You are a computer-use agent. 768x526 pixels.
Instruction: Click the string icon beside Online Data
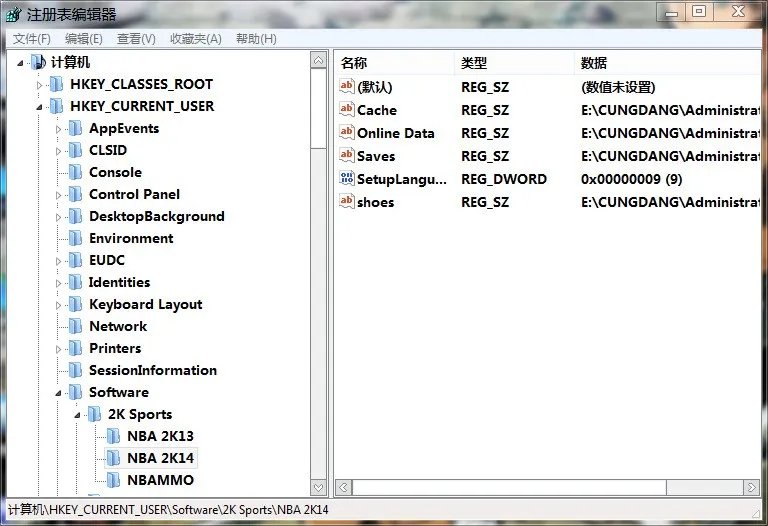(347, 132)
